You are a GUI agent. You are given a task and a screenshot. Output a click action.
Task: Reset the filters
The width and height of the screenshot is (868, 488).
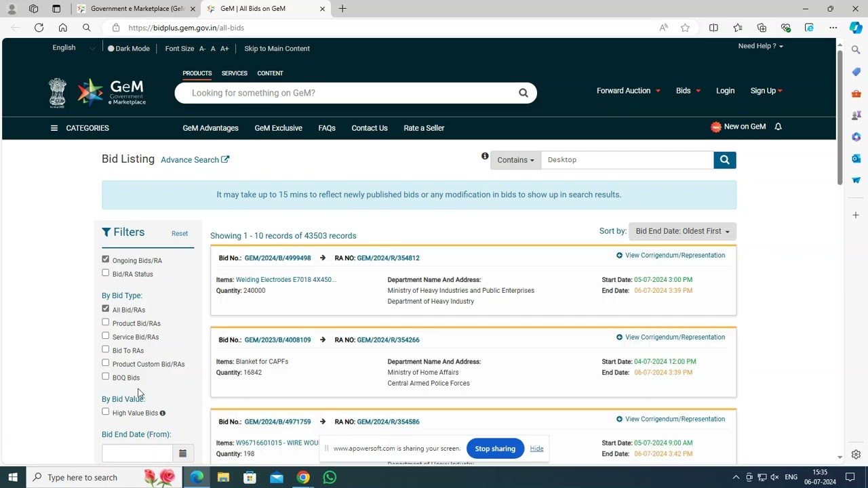click(x=180, y=234)
